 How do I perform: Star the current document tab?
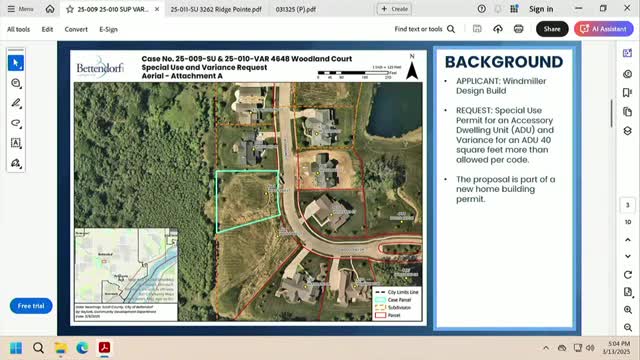click(x=70, y=9)
